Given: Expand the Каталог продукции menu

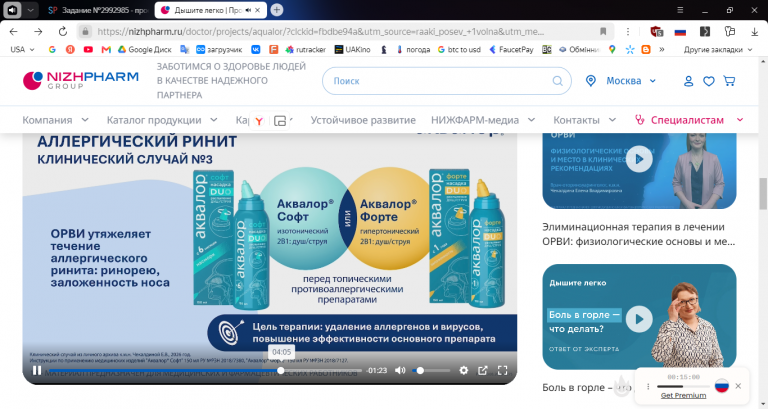Looking at the screenshot, I should pos(162,120).
